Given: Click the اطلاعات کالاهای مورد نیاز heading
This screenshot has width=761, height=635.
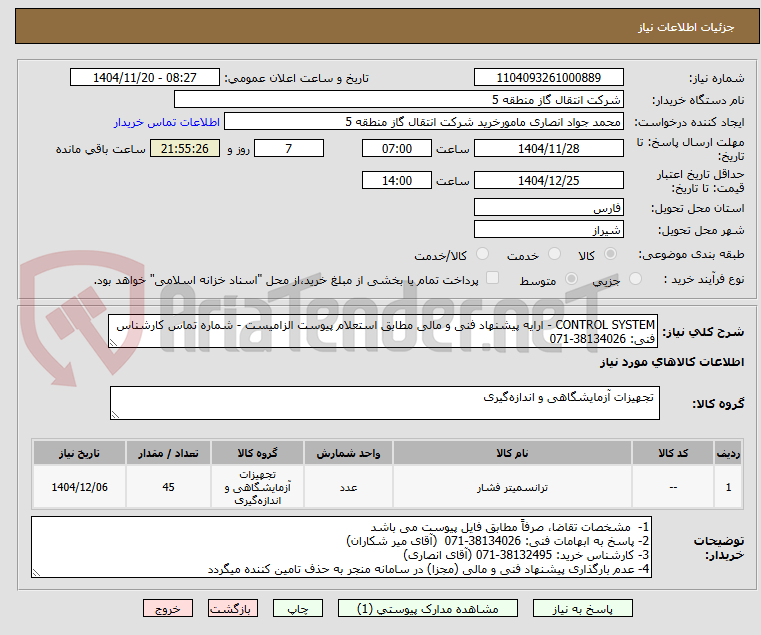Looking at the screenshot, I should pyautogui.click(x=672, y=363).
